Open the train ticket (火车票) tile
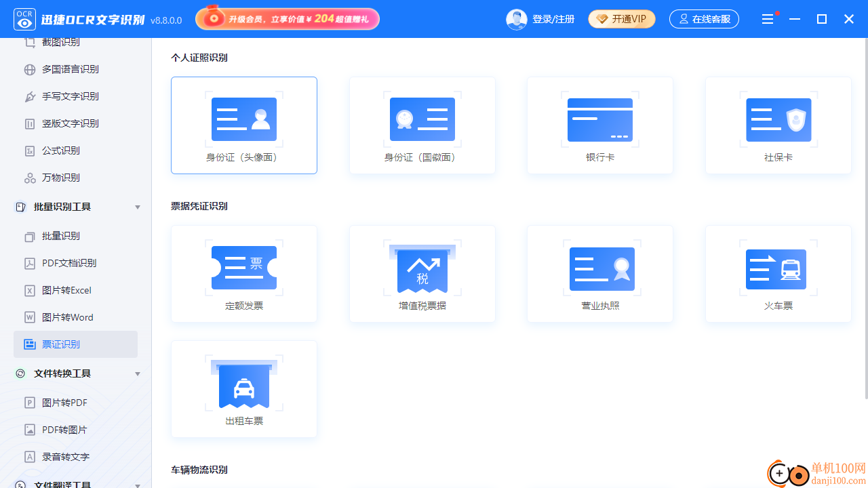868x488 pixels. [778, 274]
